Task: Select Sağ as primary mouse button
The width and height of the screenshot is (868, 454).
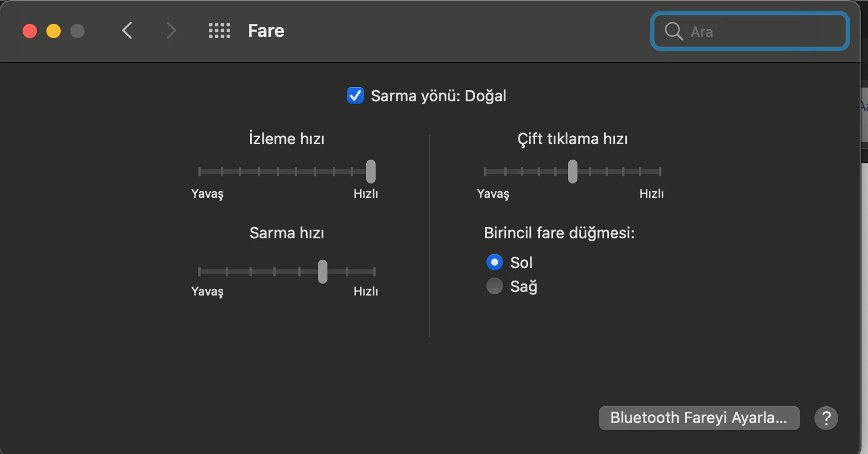Action: click(x=495, y=287)
